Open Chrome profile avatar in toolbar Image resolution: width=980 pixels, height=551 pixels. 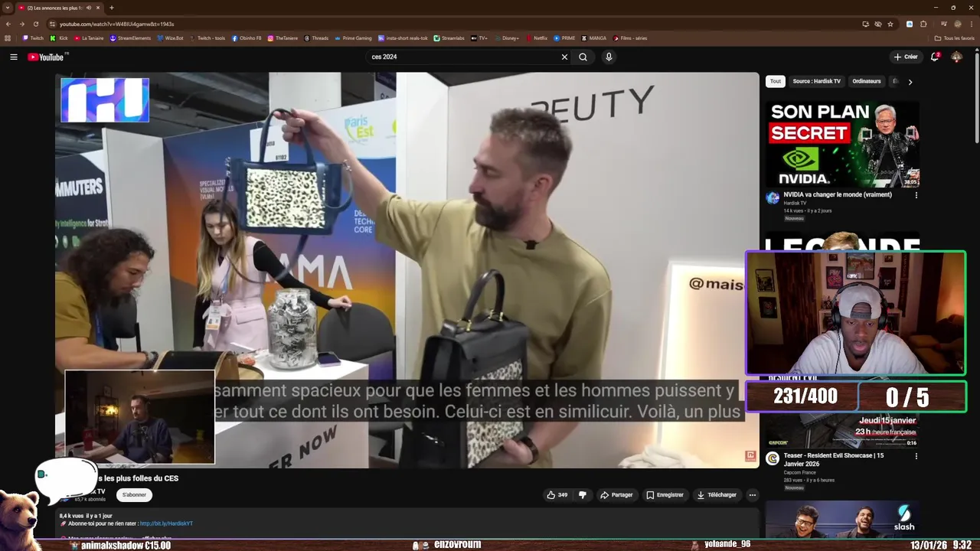coord(957,24)
